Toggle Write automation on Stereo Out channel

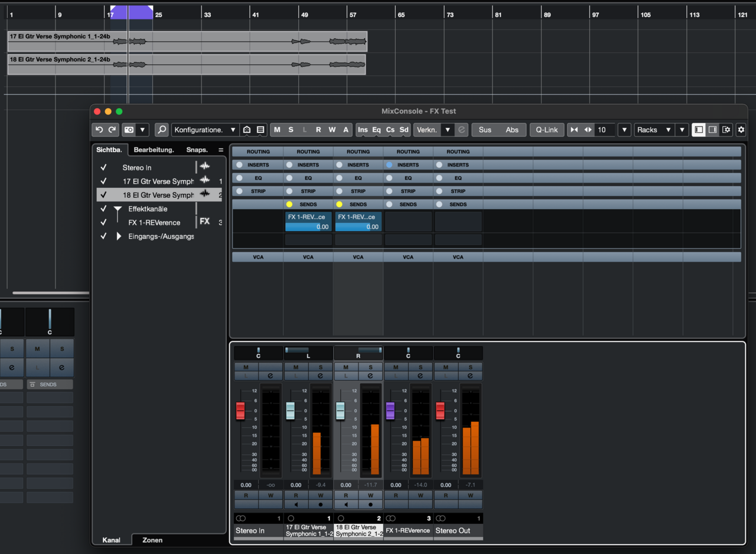(470, 496)
